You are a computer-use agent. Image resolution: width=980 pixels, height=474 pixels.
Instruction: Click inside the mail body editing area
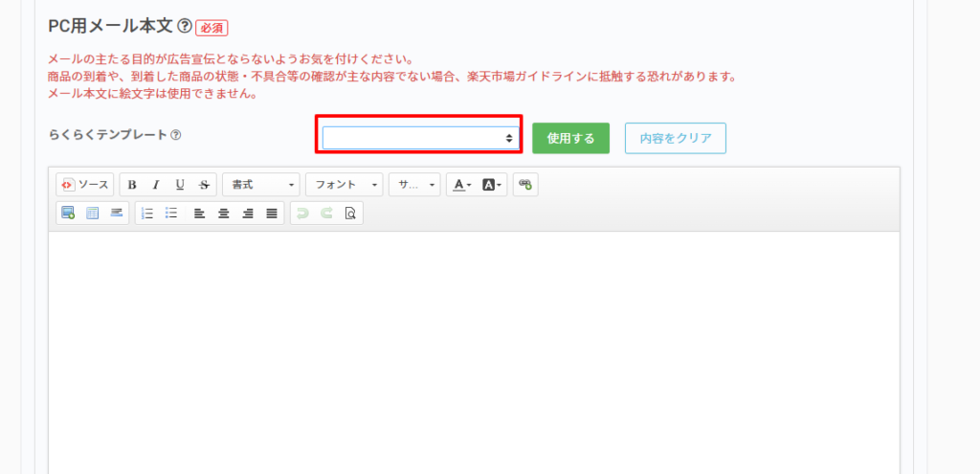[x=474, y=352]
